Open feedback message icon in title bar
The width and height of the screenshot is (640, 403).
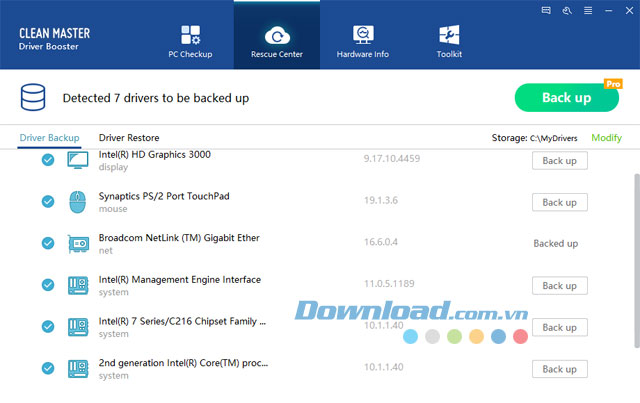pos(546,11)
